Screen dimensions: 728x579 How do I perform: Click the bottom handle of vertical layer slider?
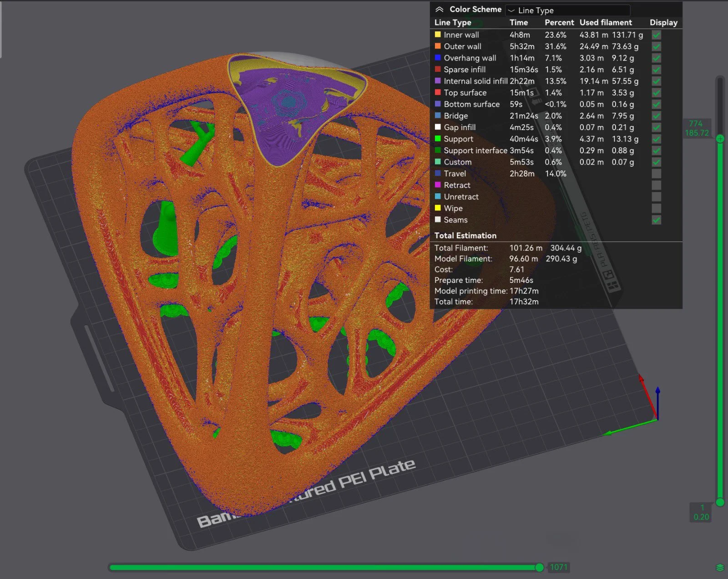720,502
